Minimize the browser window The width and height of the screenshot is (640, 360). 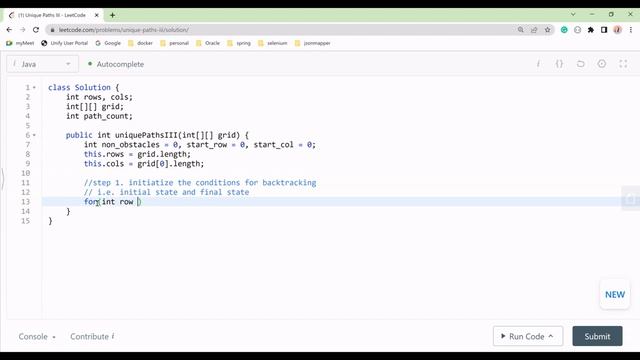tap(592, 14)
